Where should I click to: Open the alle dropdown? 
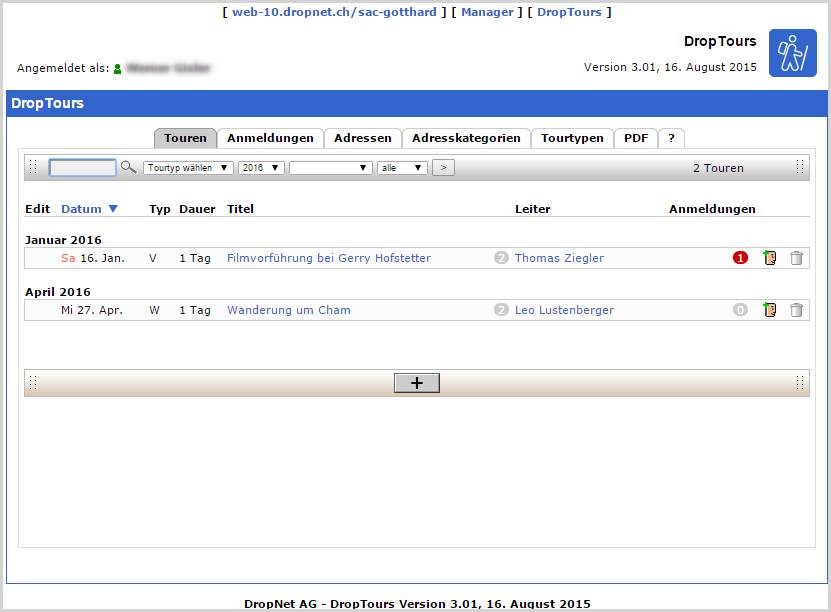tap(402, 168)
